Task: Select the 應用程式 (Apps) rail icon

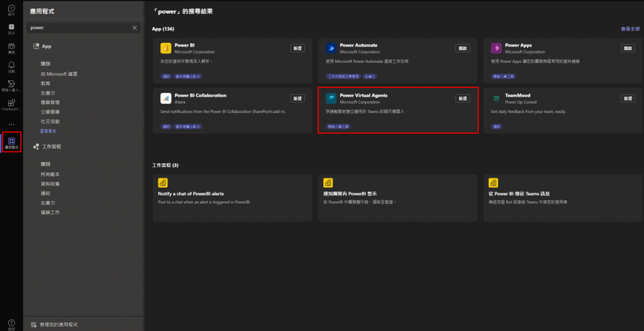Action: coord(11,143)
